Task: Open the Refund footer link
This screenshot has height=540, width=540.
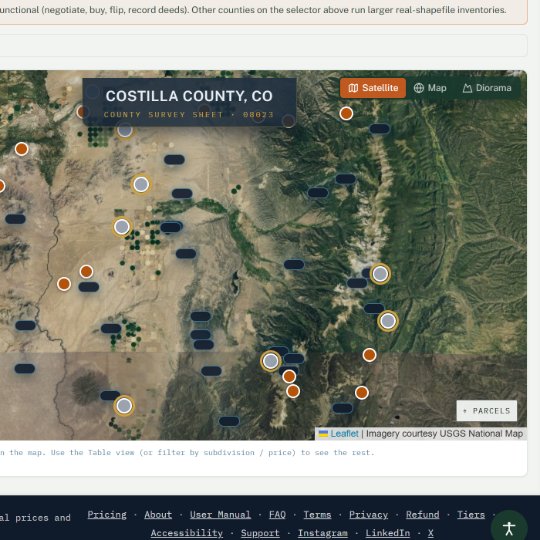Action: click(x=423, y=515)
